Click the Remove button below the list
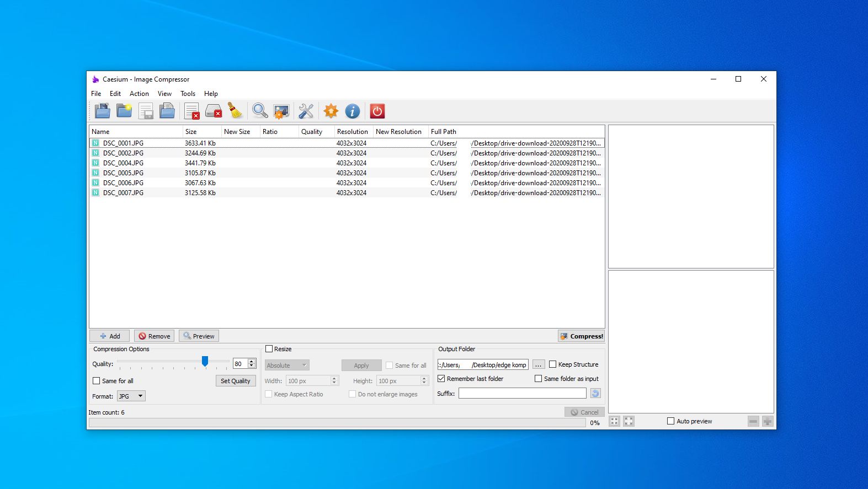868x489 pixels. 155,336
